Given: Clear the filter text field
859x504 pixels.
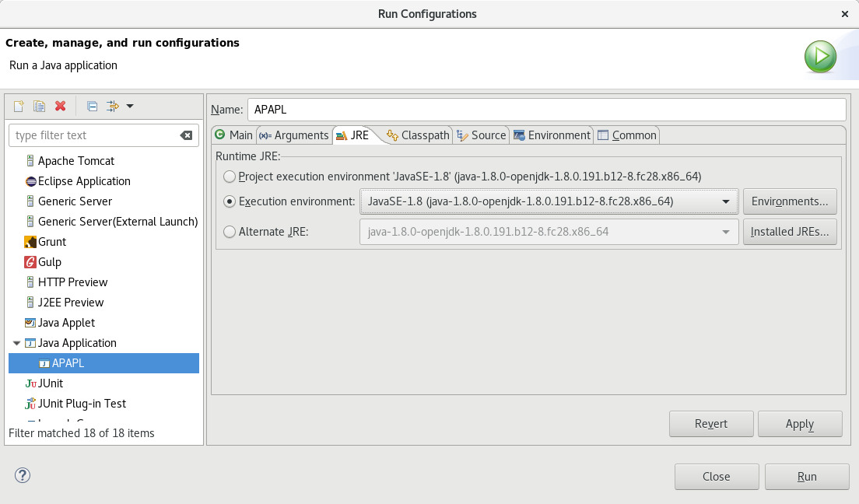Looking at the screenshot, I should 187,135.
